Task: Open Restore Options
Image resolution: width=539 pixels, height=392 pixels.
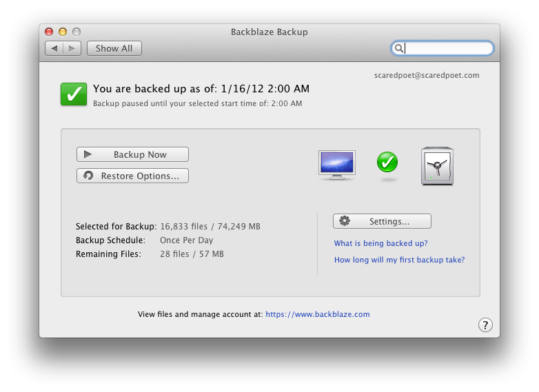Action: point(133,176)
